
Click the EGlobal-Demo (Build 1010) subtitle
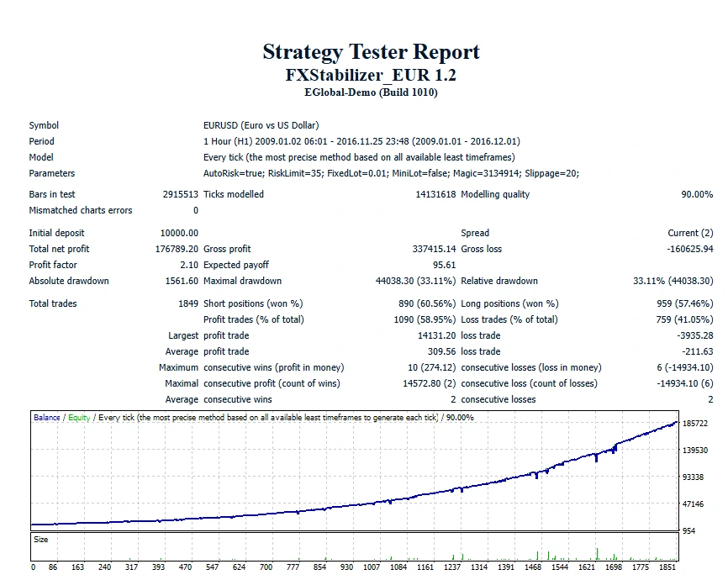pos(371,92)
